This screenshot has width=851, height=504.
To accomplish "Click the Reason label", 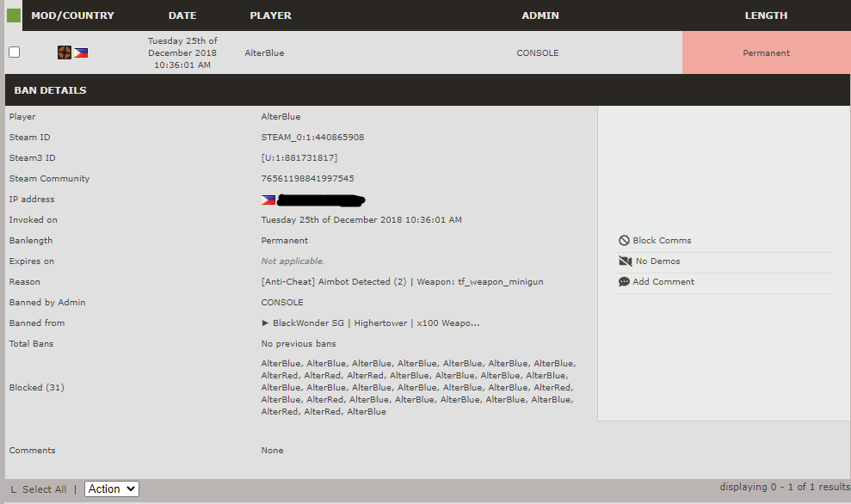I will (24, 281).
